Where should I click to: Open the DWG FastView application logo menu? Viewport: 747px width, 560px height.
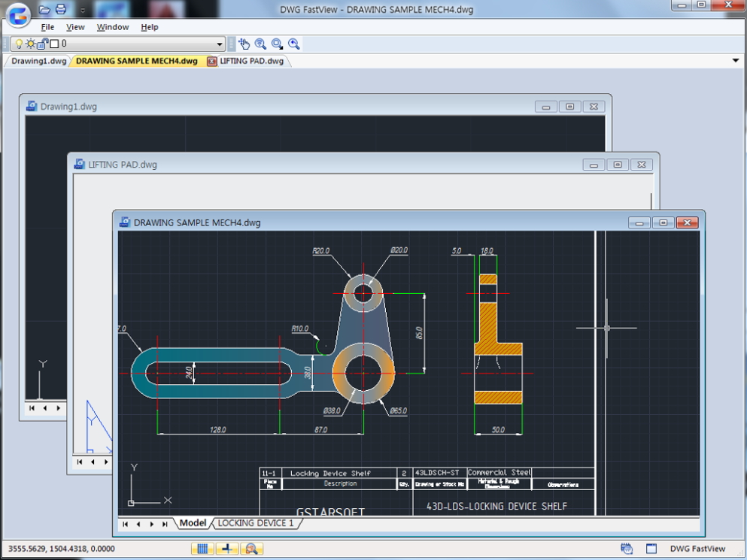coord(17,15)
